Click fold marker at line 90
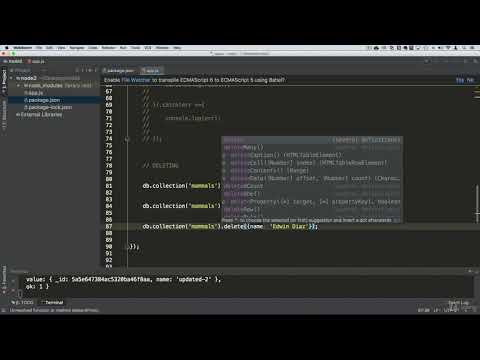Screen dimensions: 480x360 (127, 247)
